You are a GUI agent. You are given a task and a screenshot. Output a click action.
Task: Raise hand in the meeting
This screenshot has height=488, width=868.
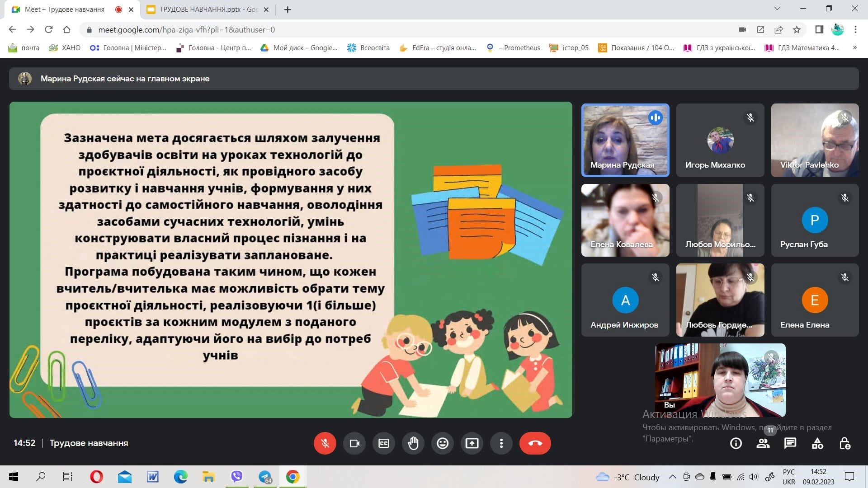click(413, 443)
